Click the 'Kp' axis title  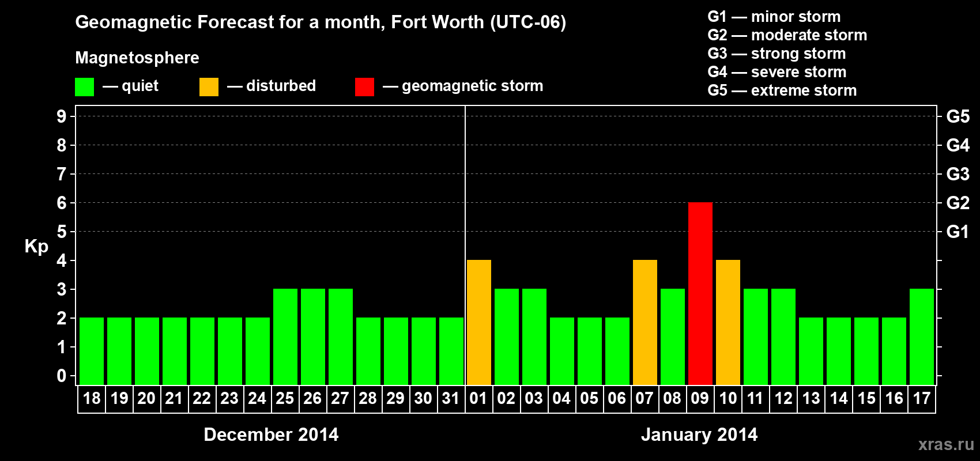(x=36, y=247)
